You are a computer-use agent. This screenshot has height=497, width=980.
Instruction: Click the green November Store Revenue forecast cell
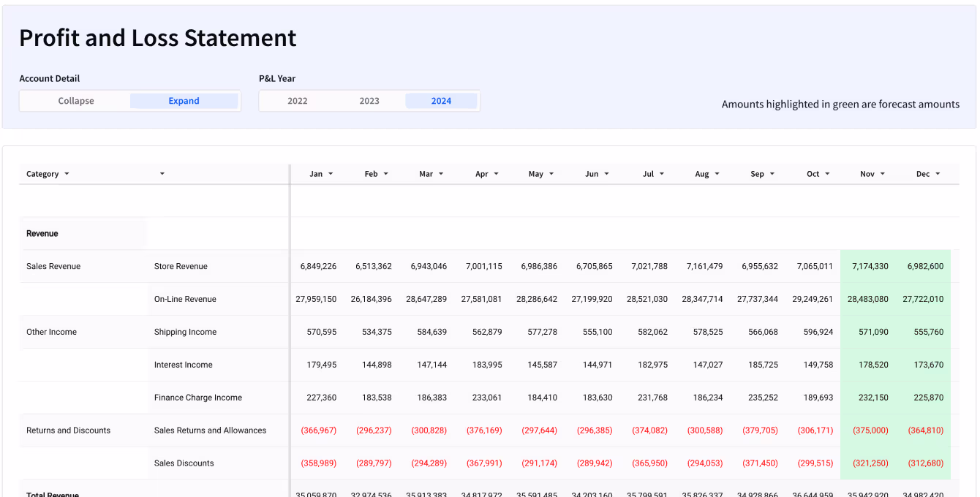870,266
